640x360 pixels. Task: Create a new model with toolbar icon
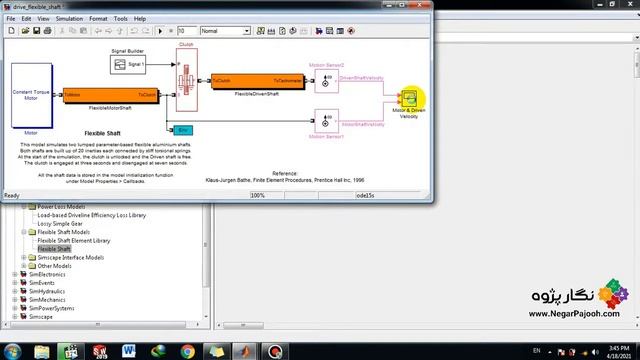click(11, 31)
